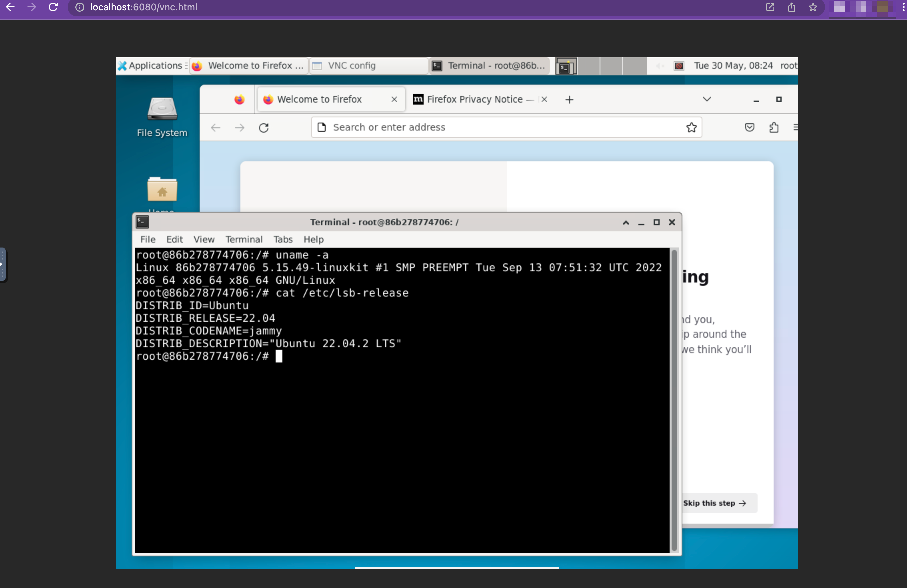Viewport: 907px width, 588px height.
Task: Expand the noVNC control bar handle on left edge
Action: (3, 264)
